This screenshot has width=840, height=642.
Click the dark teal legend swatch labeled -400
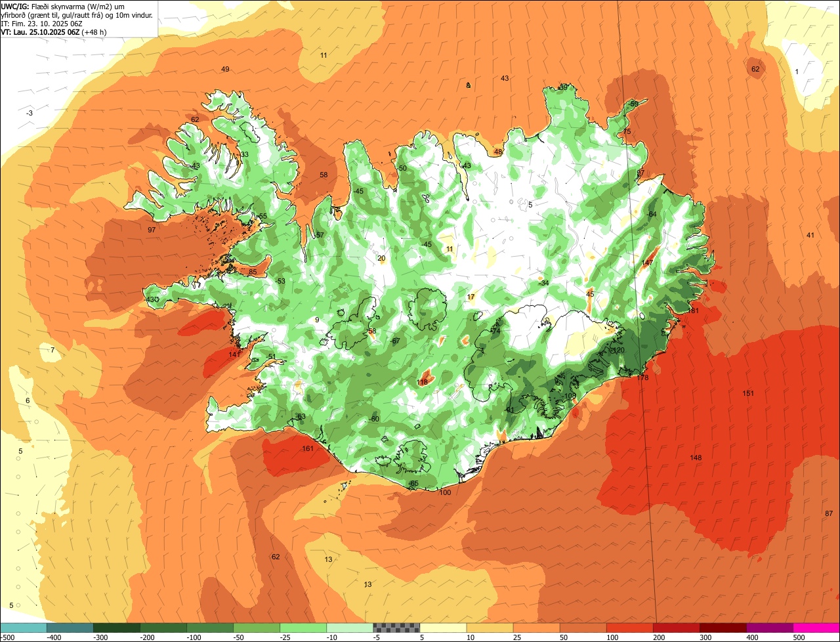pyautogui.click(x=70, y=628)
